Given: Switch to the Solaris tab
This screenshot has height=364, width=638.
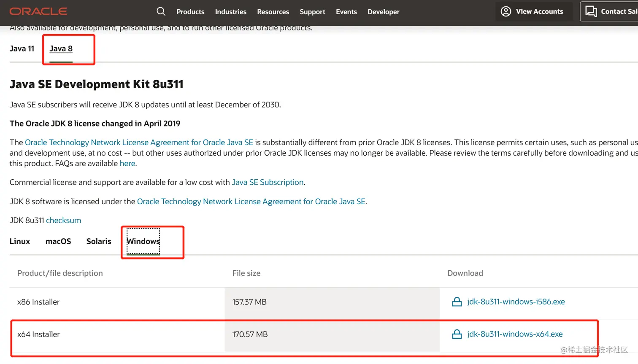Looking at the screenshot, I should point(99,241).
